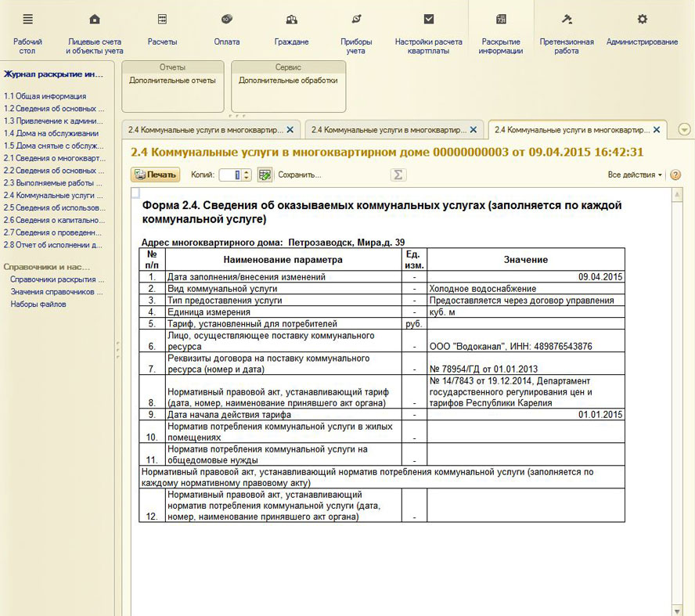Expand Все действия dropdown menu

point(635,175)
